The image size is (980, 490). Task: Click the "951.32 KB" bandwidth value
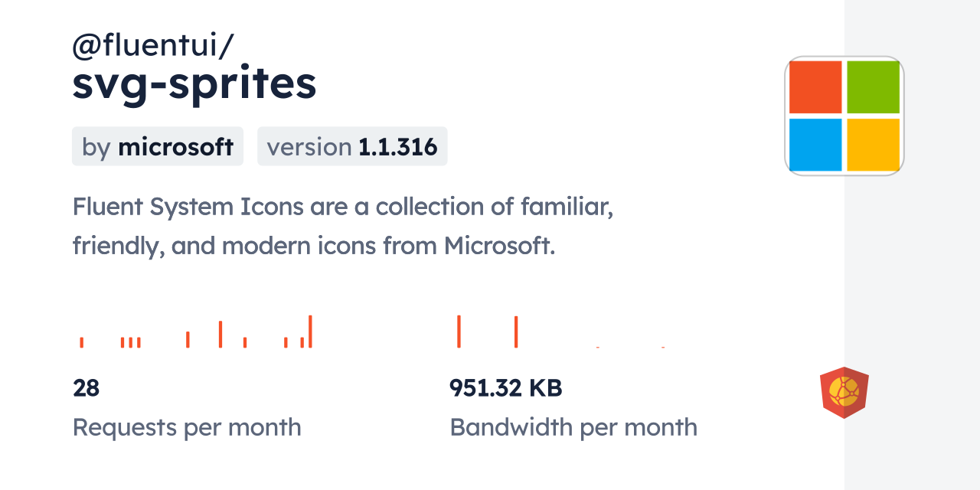[x=505, y=388]
